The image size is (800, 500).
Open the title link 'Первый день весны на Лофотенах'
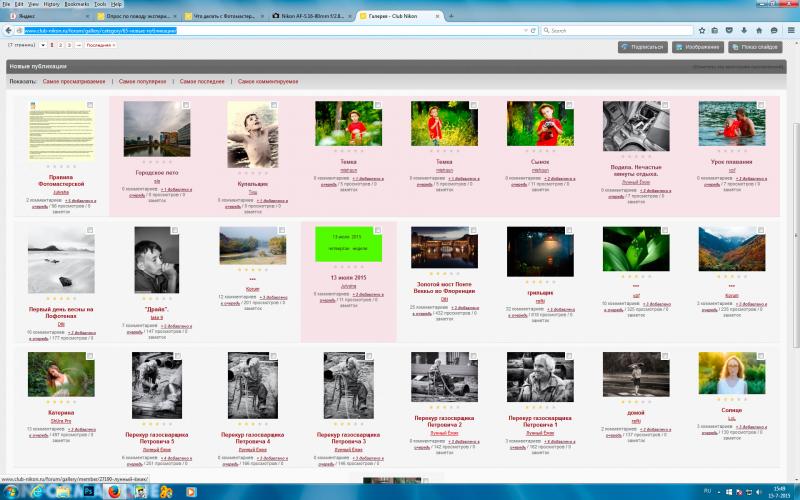click(61, 312)
